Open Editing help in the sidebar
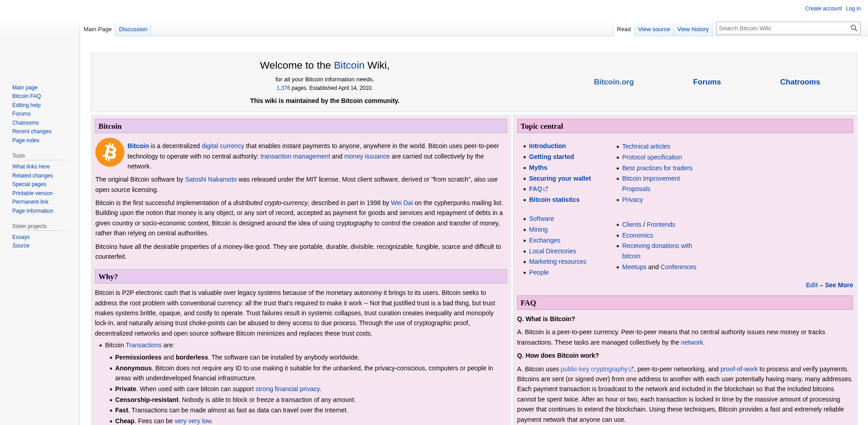 click(x=26, y=105)
